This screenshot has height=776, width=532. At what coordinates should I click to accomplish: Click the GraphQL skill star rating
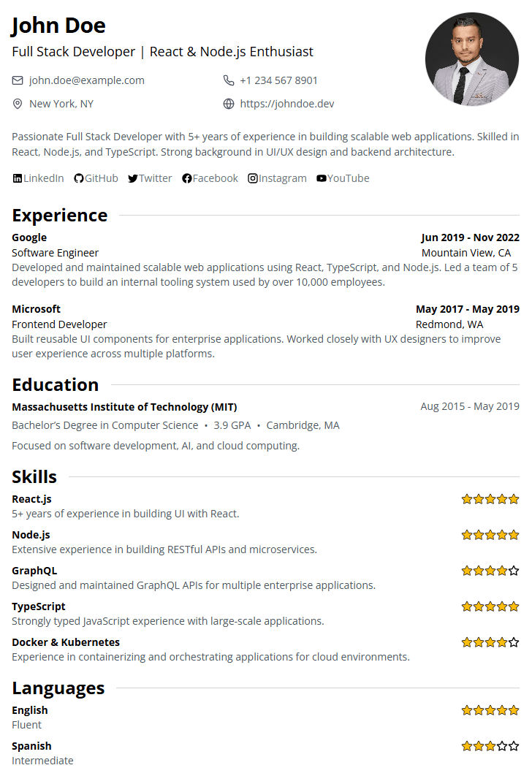click(490, 571)
